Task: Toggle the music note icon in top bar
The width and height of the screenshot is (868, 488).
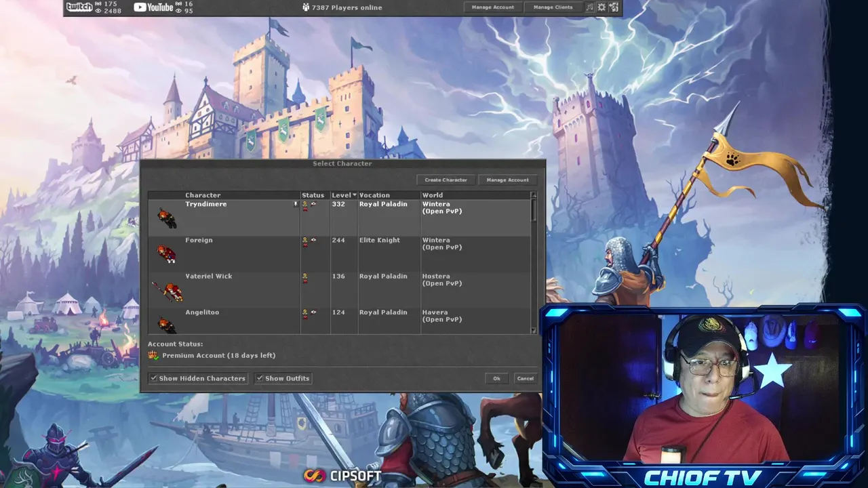Action: tap(589, 7)
